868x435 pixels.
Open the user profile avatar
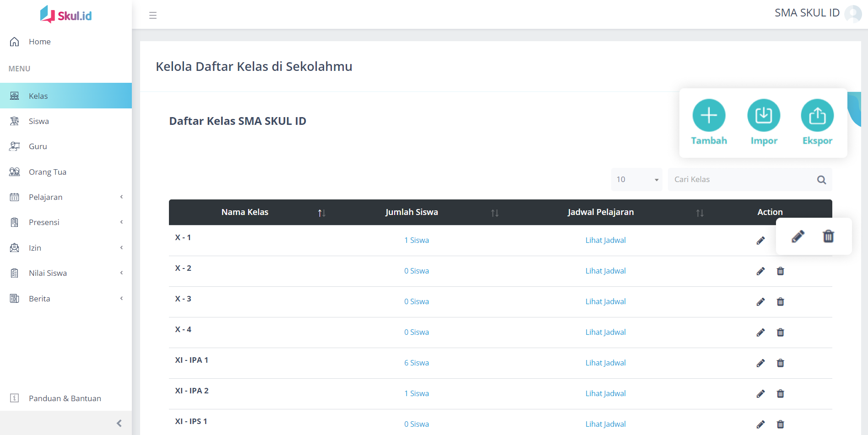(x=853, y=13)
